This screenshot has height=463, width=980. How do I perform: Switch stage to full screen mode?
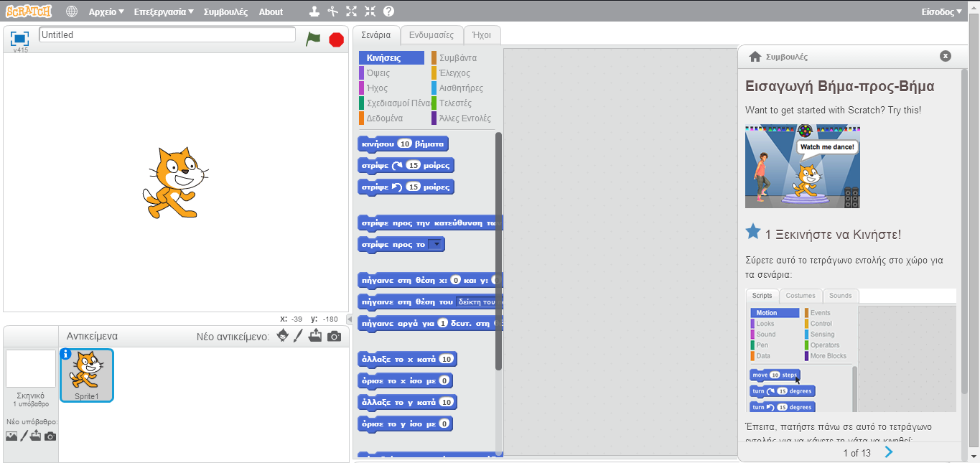(x=19, y=38)
